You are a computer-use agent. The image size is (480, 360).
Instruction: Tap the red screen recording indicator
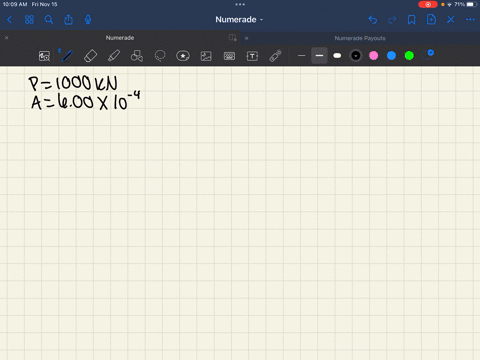pos(428,4)
